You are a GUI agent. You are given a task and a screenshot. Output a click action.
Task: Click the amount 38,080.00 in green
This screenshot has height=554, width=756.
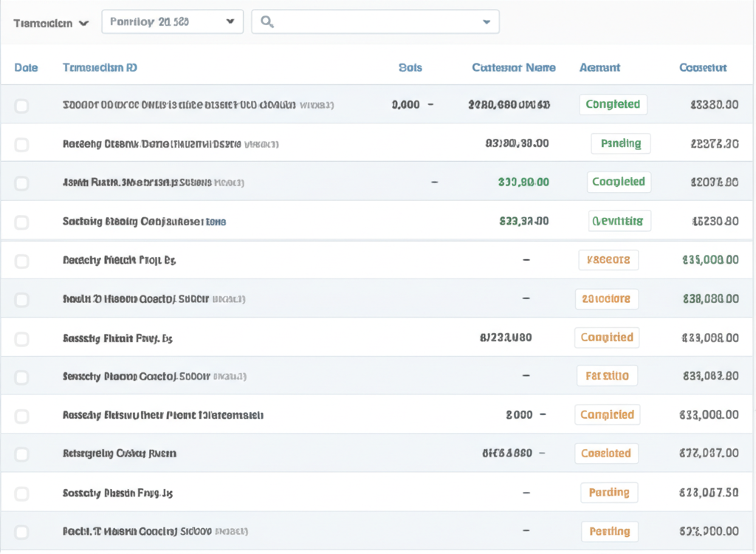(711, 299)
